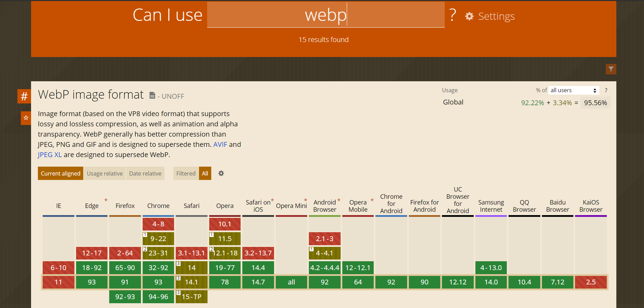
Task: Click Opera Mobile 64 cell
Action: 358,282
